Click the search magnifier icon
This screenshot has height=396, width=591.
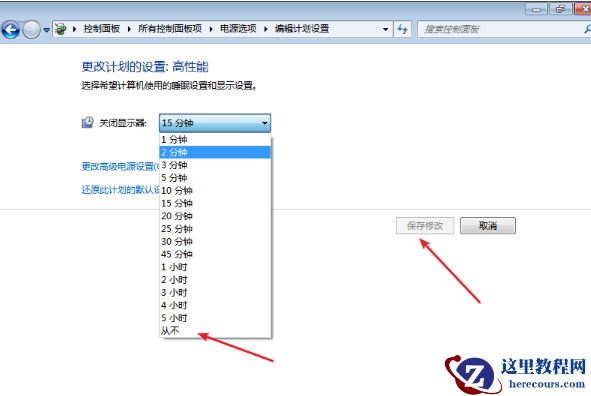tap(587, 29)
